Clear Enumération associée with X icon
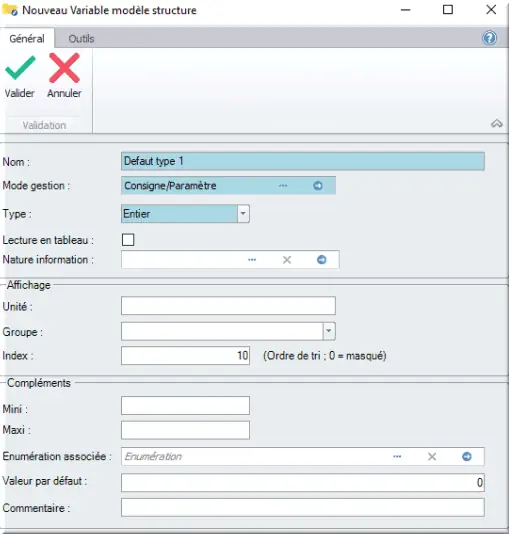 pyautogui.click(x=432, y=456)
